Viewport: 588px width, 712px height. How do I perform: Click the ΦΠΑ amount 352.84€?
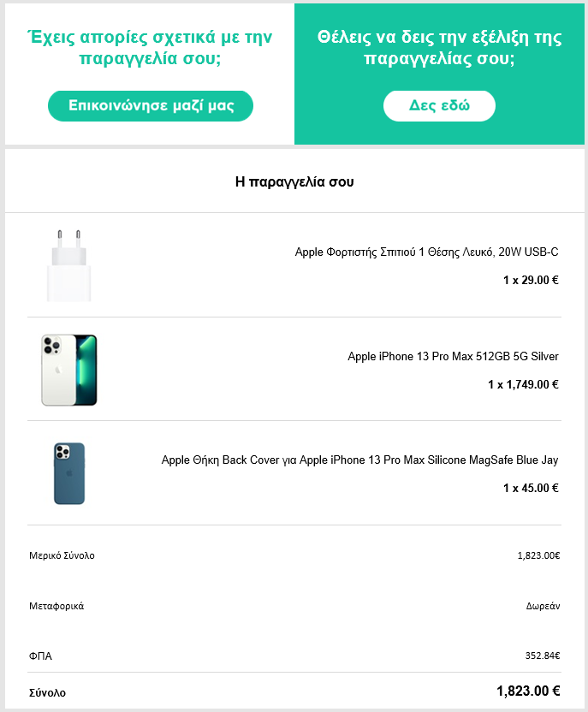tap(543, 656)
